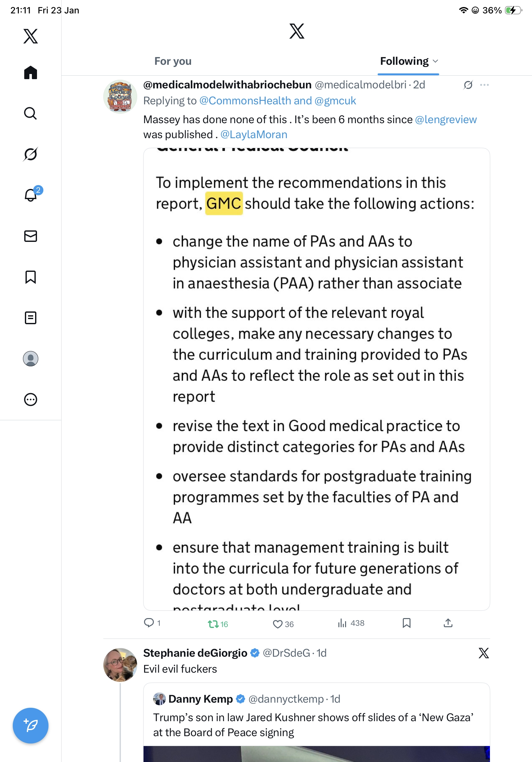This screenshot has height=762, width=532.
Task: Open the GMC recommendations image attachment
Action: pyautogui.click(x=316, y=379)
